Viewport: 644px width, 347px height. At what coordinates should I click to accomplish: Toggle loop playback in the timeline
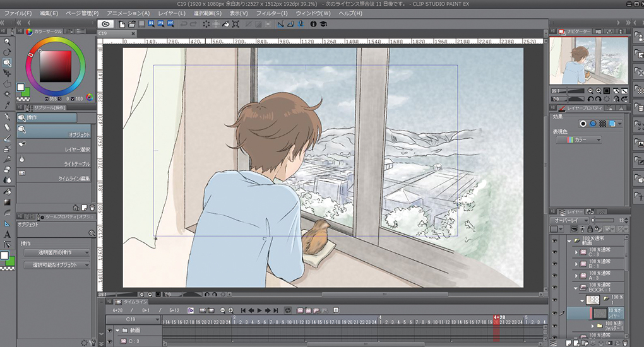point(288,310)
